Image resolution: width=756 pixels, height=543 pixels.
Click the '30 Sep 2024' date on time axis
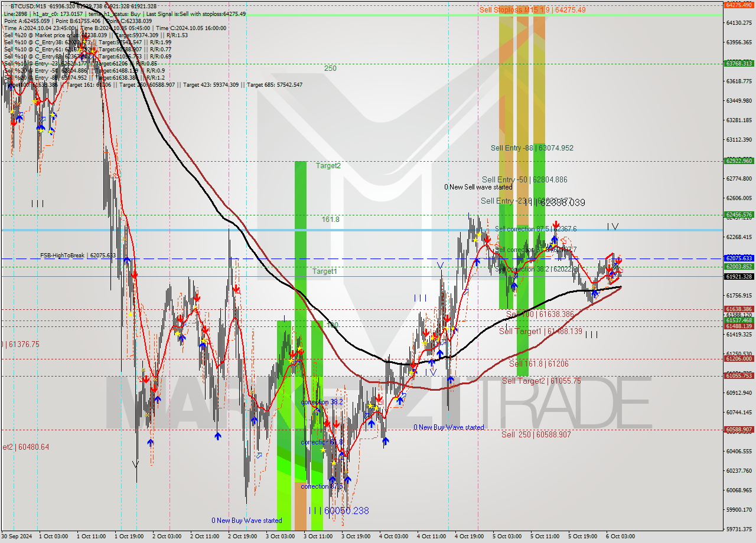17,537
